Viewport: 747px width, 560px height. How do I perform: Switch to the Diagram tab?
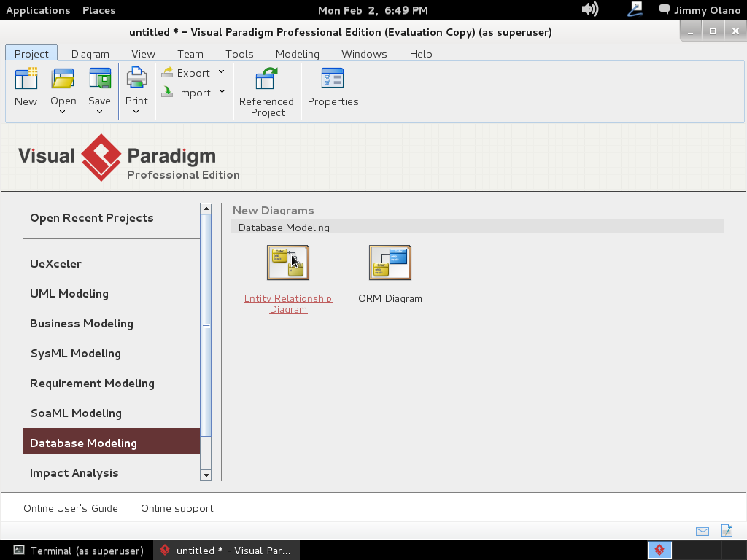90,54
